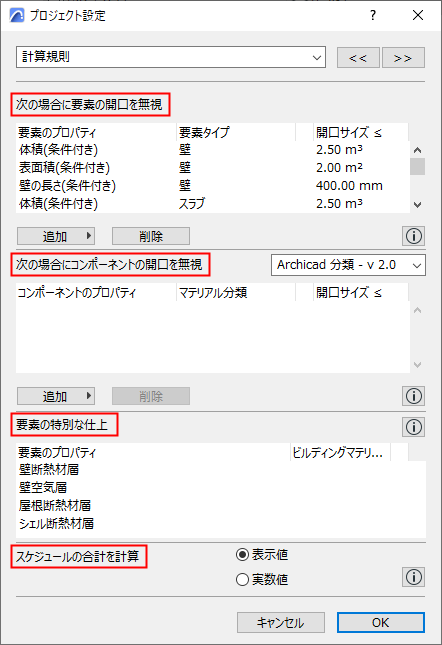Click scroll down arrow of element openings list
Image resolution: width=442 pixels, height=645 pixels.
[418, 204]
